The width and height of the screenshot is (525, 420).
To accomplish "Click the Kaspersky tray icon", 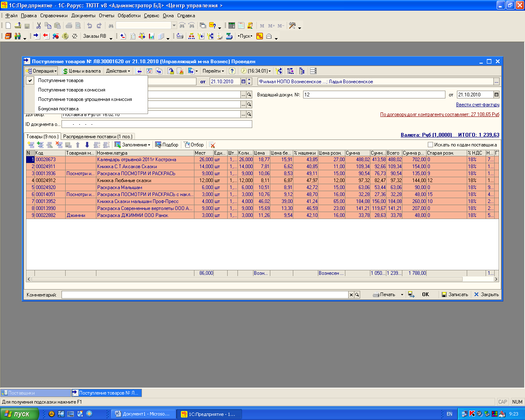I will (x=472, y=414).
